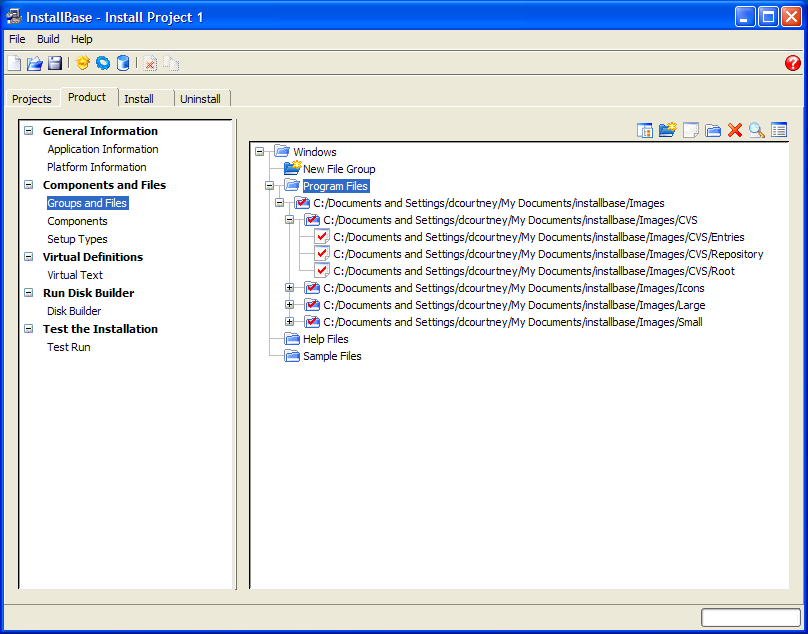Uncheck the Images/CVS/Entries checkbox
The width and height of the screenshot is (808, 634).
(x=321, y=237)
